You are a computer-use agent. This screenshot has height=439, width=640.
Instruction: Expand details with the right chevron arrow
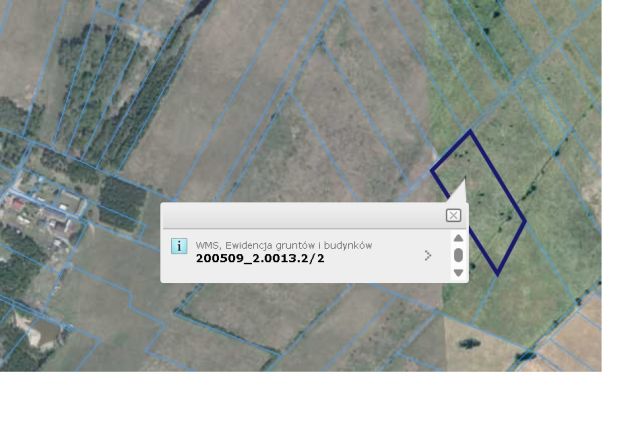[428, 255]
